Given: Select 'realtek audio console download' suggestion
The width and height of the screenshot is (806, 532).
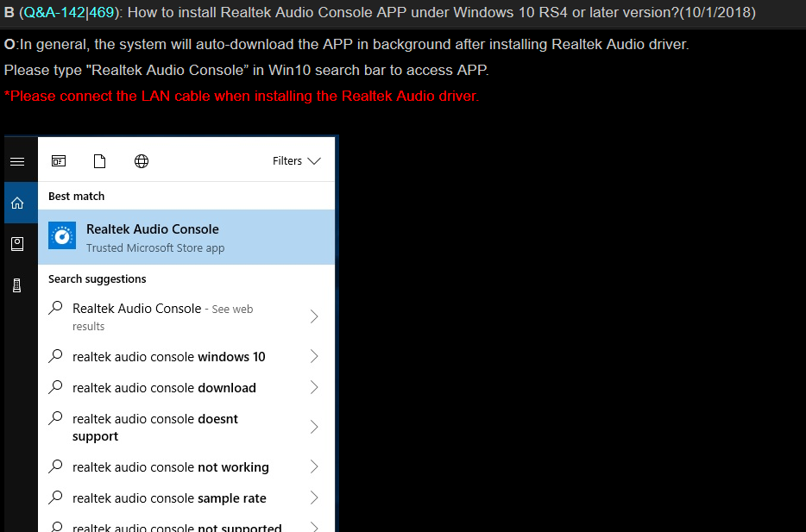Looking at the screenshot, I should pos(186,388).
